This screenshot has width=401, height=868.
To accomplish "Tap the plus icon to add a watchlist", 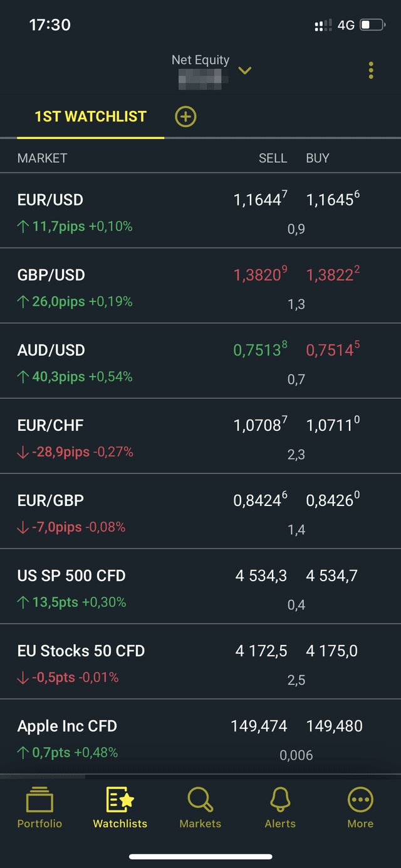I will tap(185, 116).
